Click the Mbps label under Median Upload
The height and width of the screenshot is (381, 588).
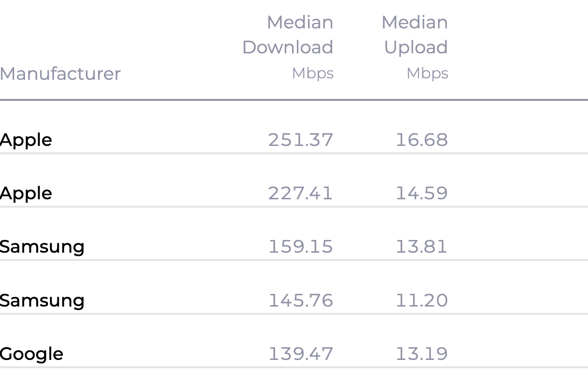pos(427,73)
